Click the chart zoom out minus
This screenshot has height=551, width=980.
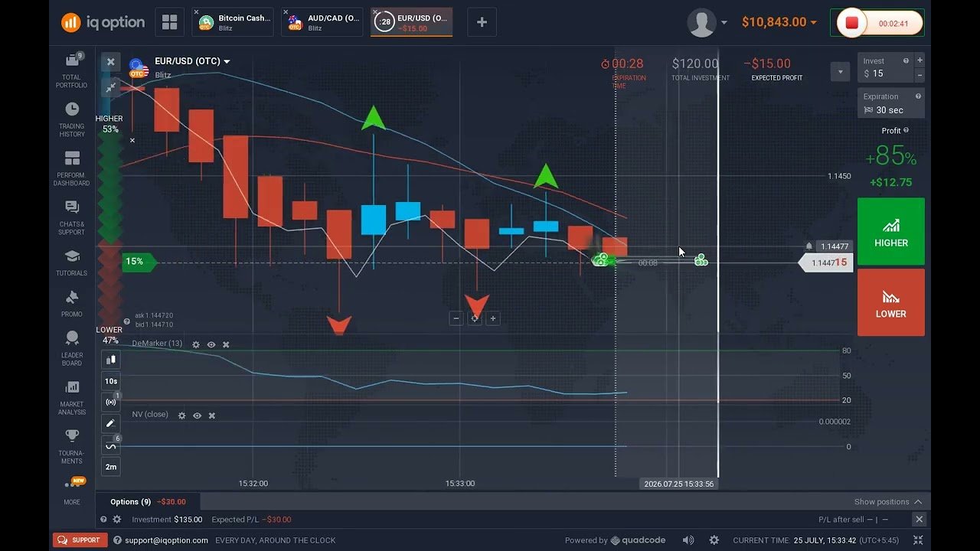[456, 318]
